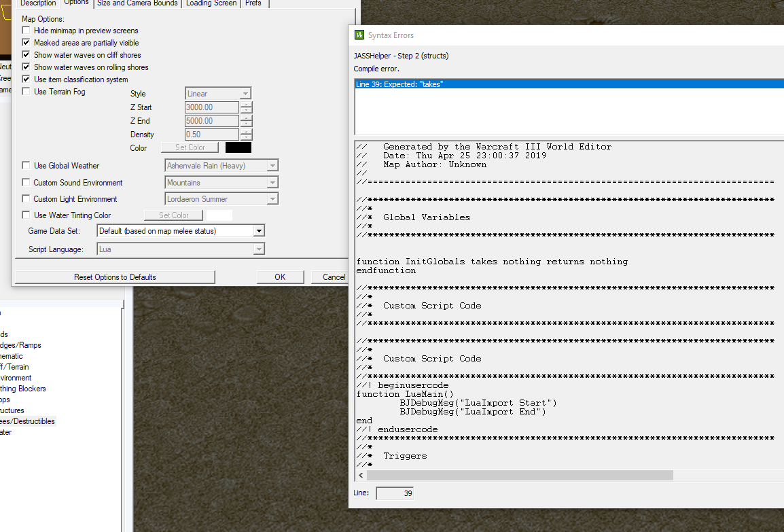Click Reset Options to Defaults button
This screenshot has height=532, width=784.
pyautogui.click(x=115, y=277)
